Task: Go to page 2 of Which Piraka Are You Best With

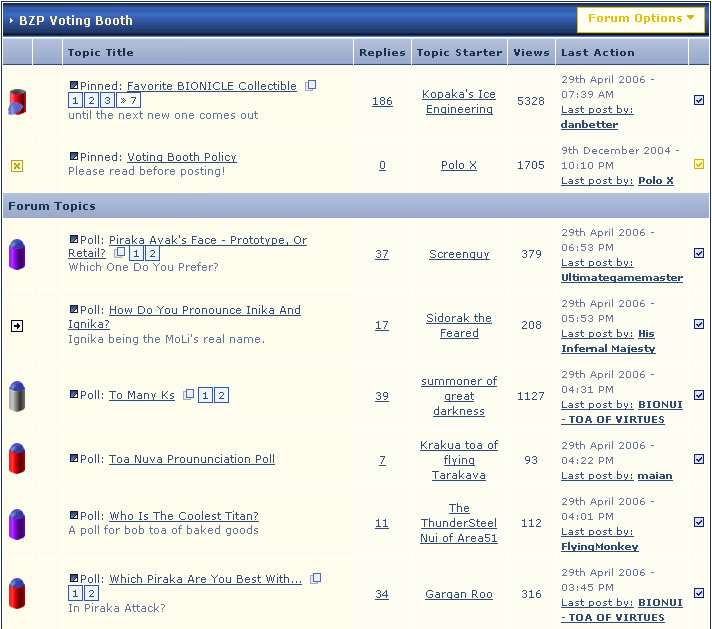Action: [x=91, y=593]
